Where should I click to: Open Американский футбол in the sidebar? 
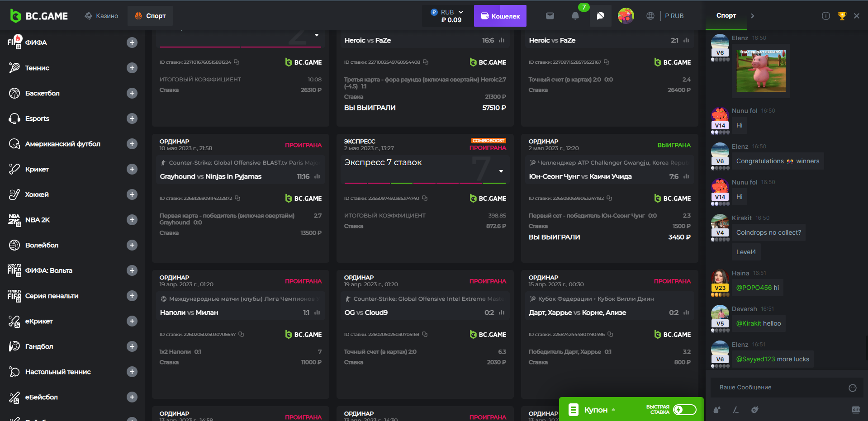(x=63, y=144)
